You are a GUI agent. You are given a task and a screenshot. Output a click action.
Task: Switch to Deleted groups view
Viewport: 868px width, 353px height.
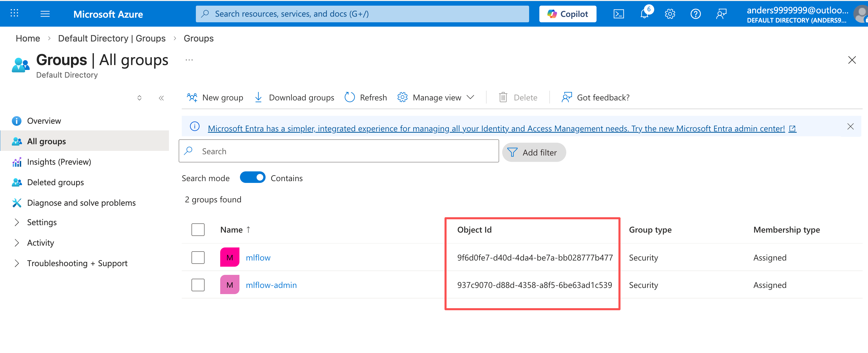point(55,182)
